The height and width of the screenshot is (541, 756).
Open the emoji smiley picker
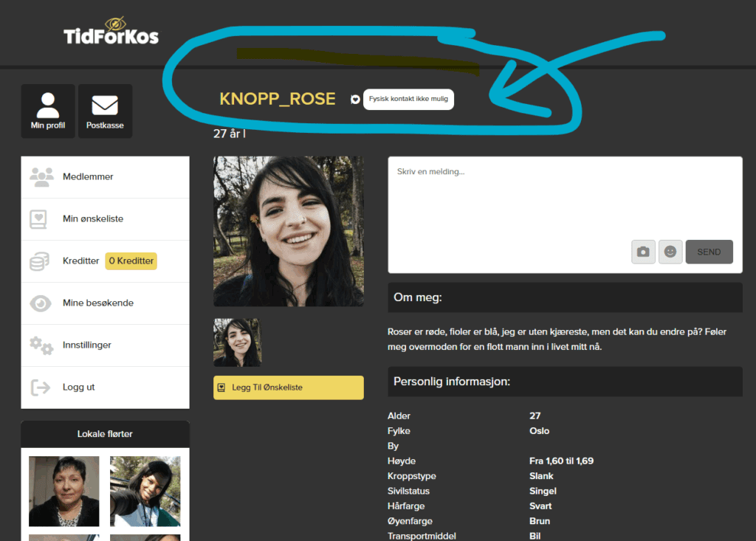pos(670,252)
